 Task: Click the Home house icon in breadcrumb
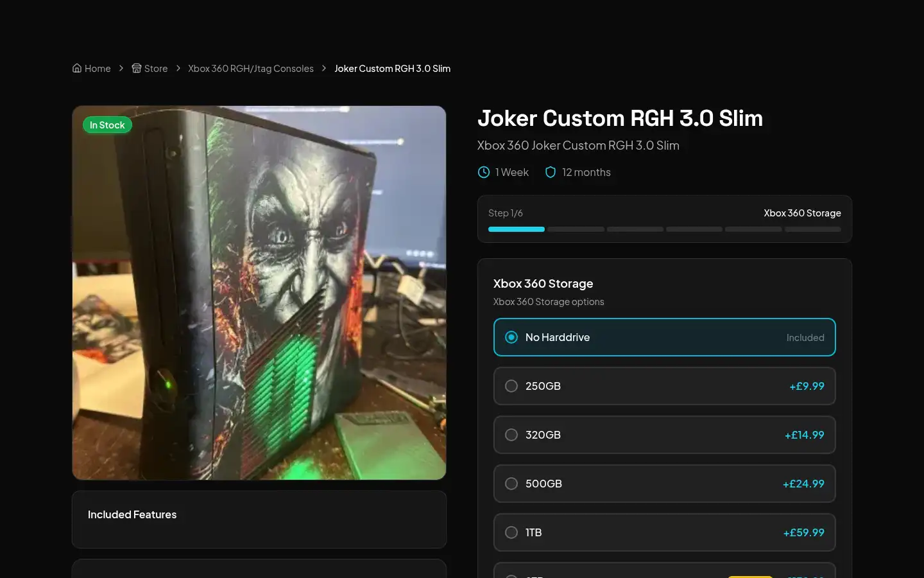pos(77,68)
